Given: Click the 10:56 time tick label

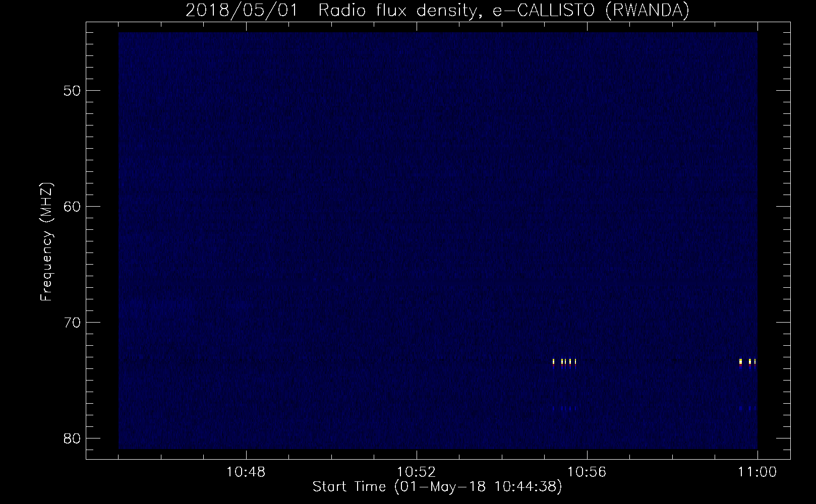Looking at the screenshot, I should 587,472.
